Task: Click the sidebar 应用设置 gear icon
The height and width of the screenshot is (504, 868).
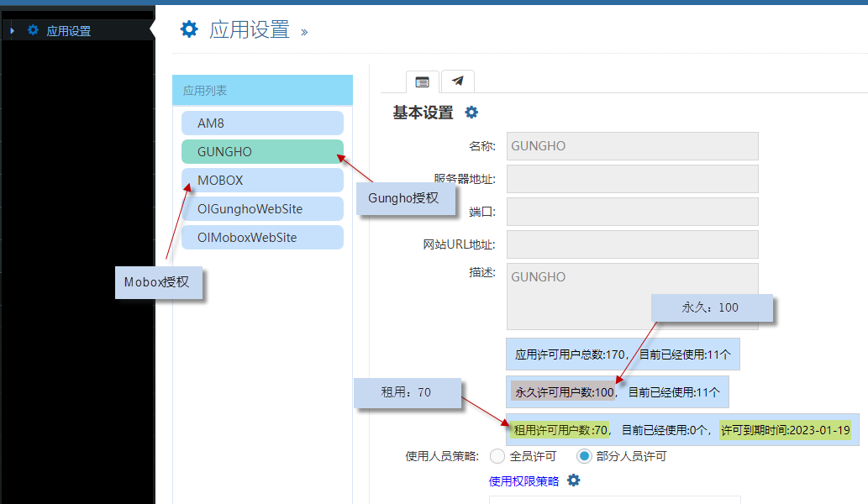Action: coord(34,31)
